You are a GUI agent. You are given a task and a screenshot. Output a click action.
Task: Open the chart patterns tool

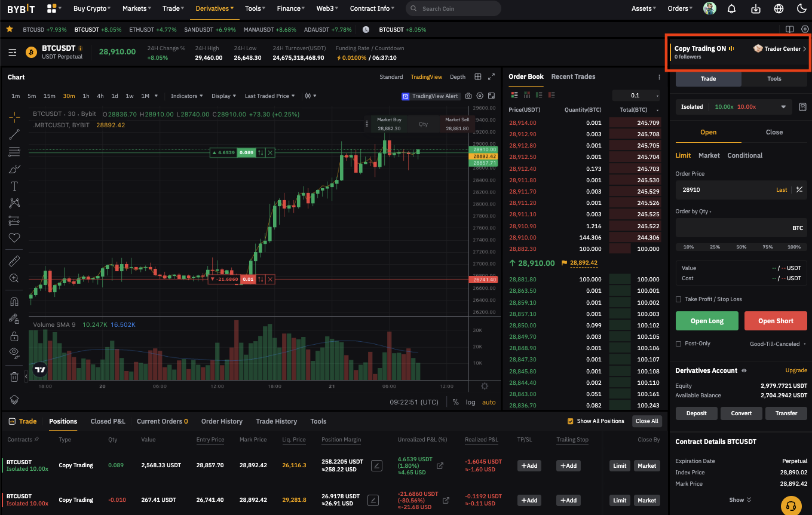point(14,203)
